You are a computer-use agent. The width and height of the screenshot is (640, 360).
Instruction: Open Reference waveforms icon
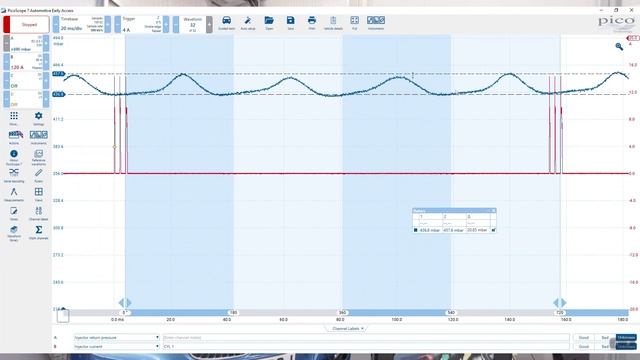pos(38,157)
